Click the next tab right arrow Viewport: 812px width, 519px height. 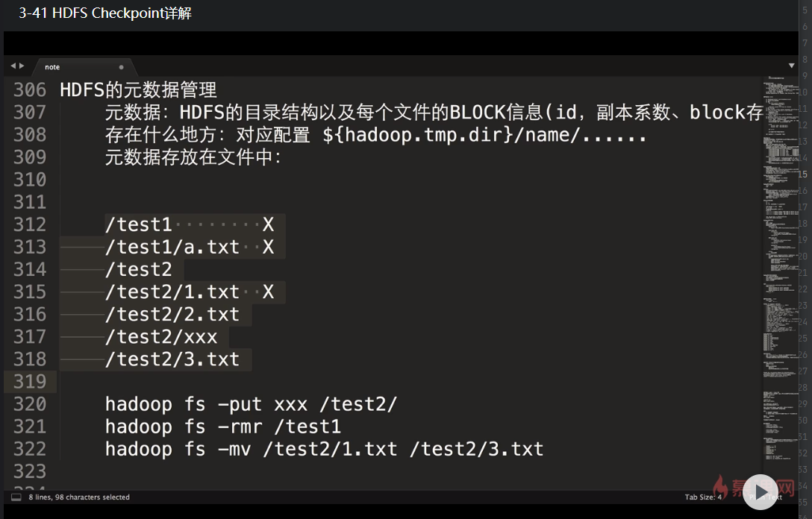click(22, 66)
